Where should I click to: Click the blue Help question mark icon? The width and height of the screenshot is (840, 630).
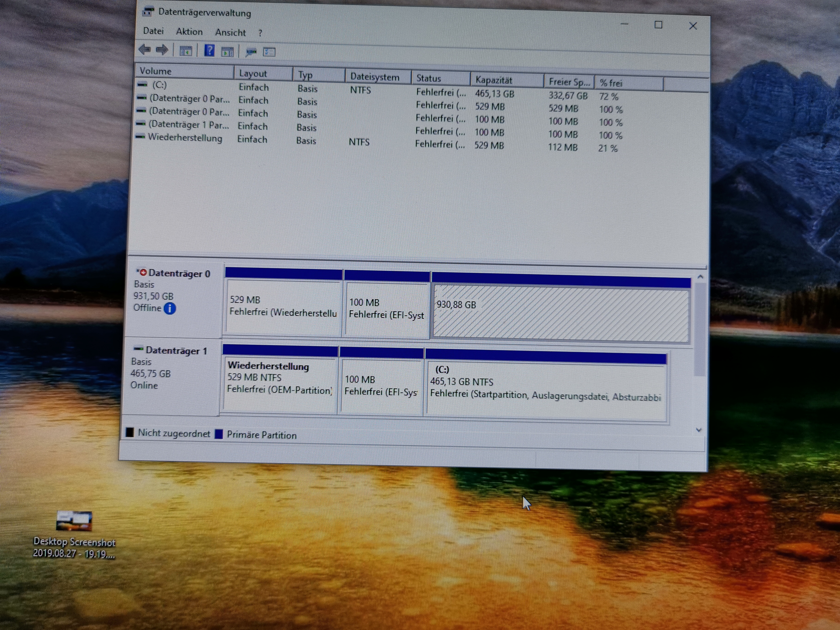coord(209,50)
